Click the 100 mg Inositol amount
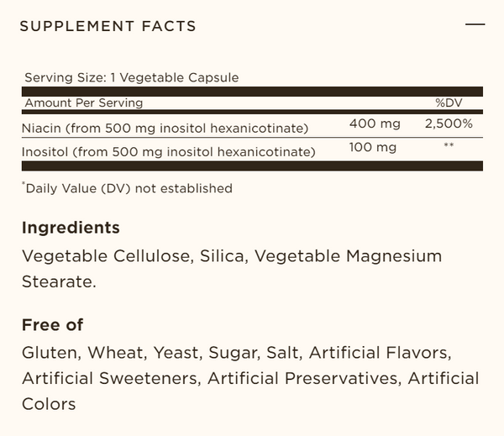This screenshot has width=504, height=436. click(373, 148)
